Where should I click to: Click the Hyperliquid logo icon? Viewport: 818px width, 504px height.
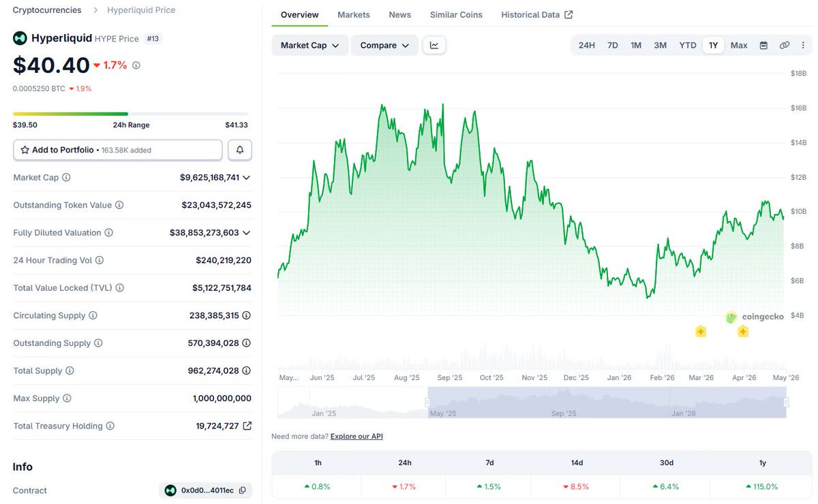pyautogui.click(x=20, y=38)
